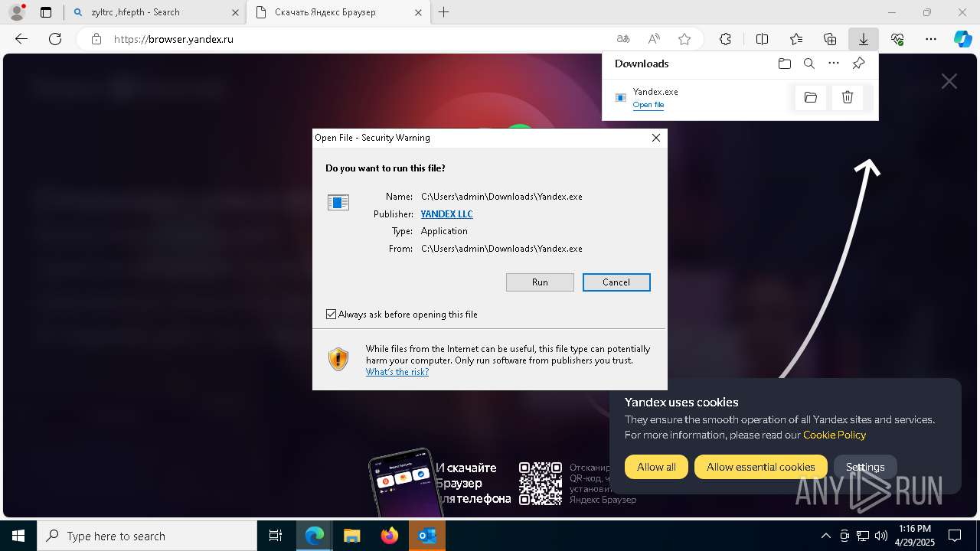Launch Firefox from the taskbar

pyautogui.click(x=390, y=536)
